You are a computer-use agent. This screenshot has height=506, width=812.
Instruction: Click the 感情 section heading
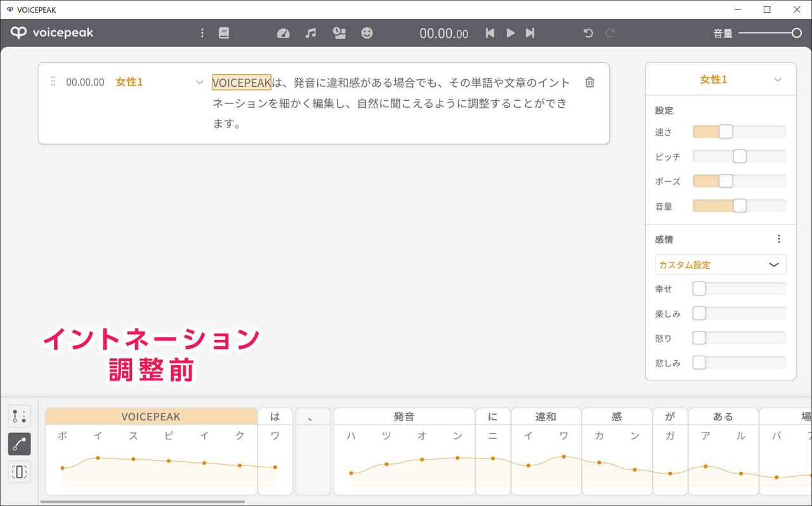pos(664,240)
